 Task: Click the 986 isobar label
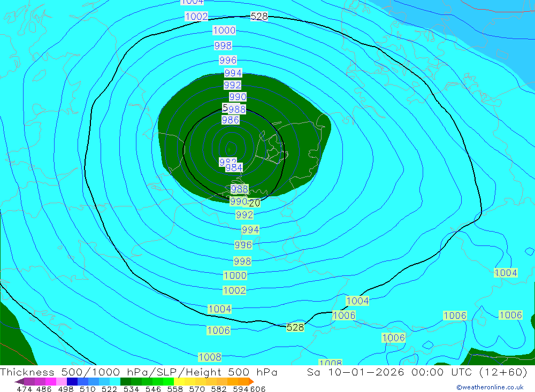click(231, 120)
